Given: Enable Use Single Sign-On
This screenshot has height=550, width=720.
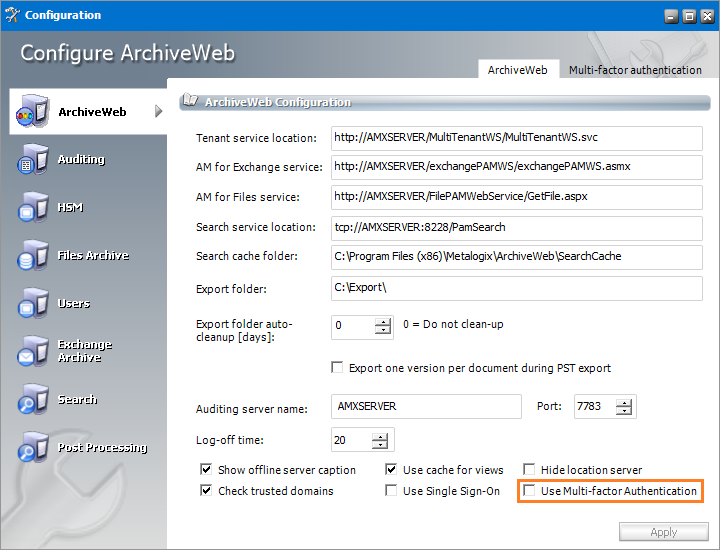Looking at the screenshot, I should pyautogui.click(x=391, y=490).
